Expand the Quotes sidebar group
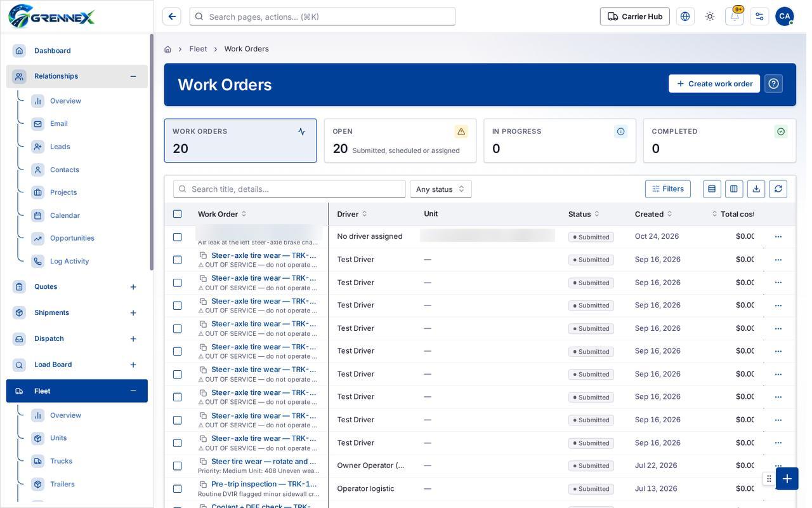Screen dimensions: 812x508 133,287
